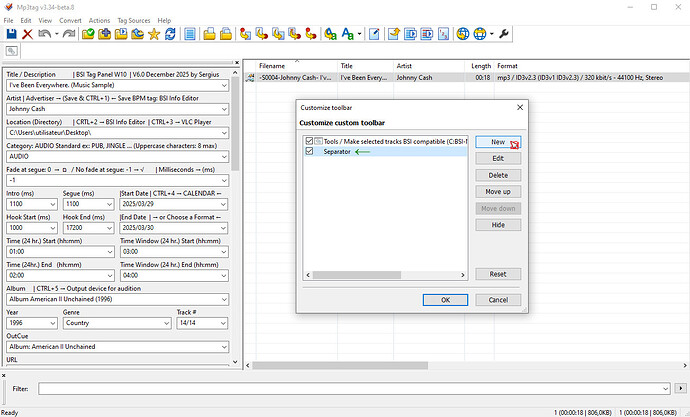Screen dimensions: 690x417
Task: Click the Filename - Tag convert icon
Action: point(262,34)
